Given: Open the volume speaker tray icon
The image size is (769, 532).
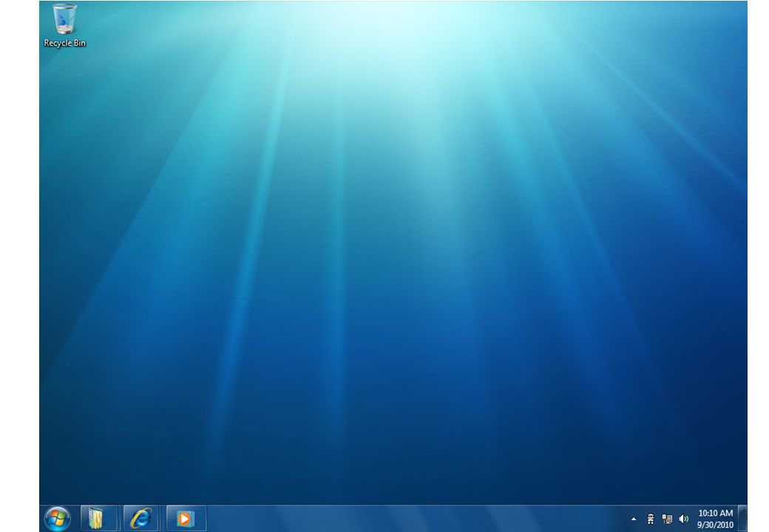Looking at the screenshot, I should pos(684,519).
